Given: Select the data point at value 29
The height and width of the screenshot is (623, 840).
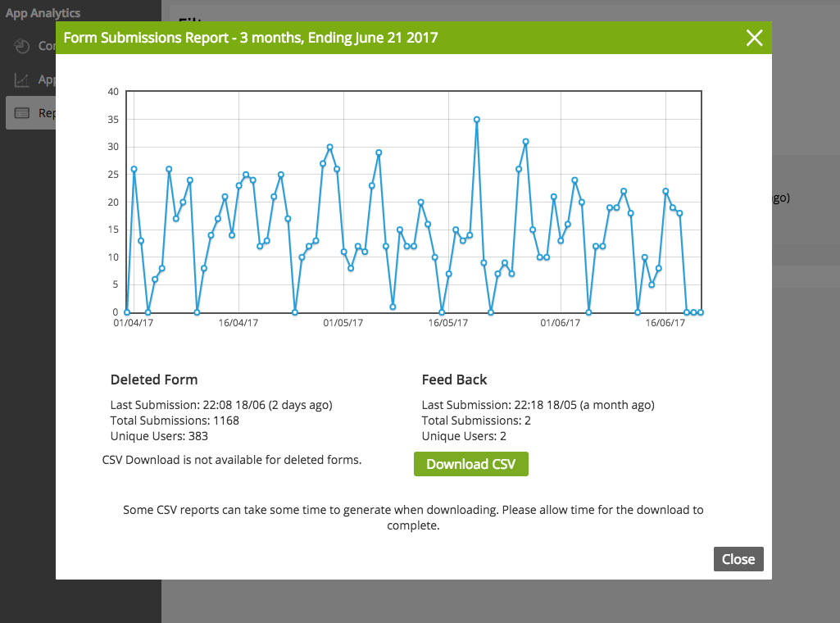Looking at the screenshot, I should coord(379,152).
